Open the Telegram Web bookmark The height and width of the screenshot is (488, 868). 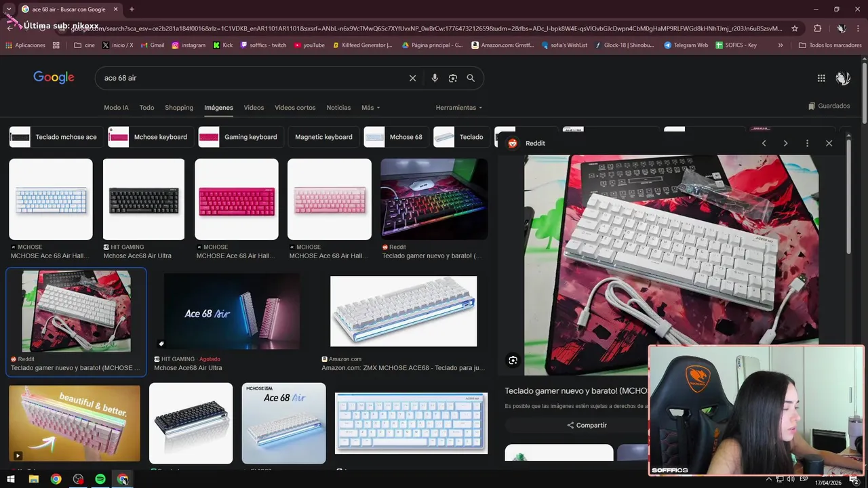point(686,45)
